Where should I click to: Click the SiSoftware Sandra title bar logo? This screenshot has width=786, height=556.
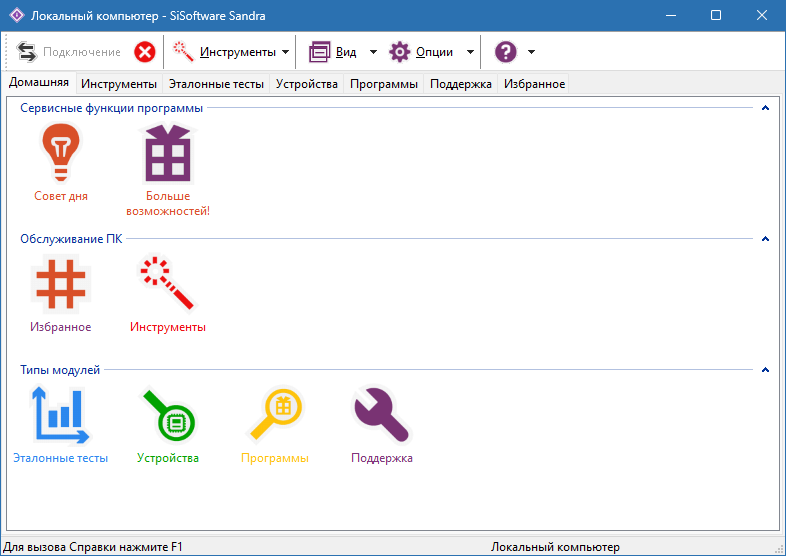17,16
